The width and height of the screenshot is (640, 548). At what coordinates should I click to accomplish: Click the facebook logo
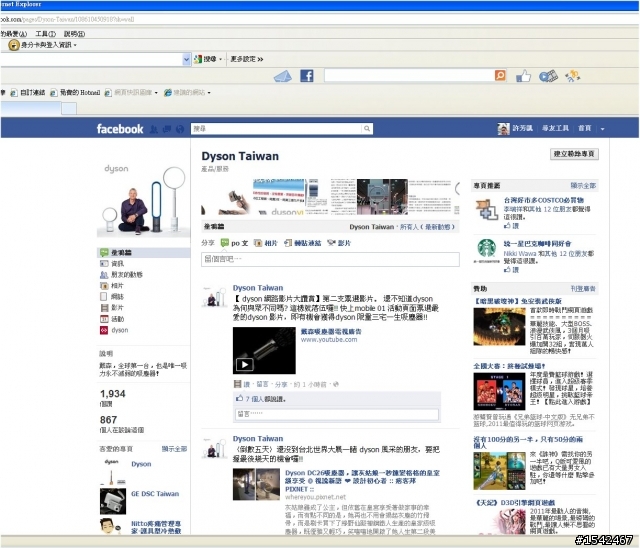[120, 129]
